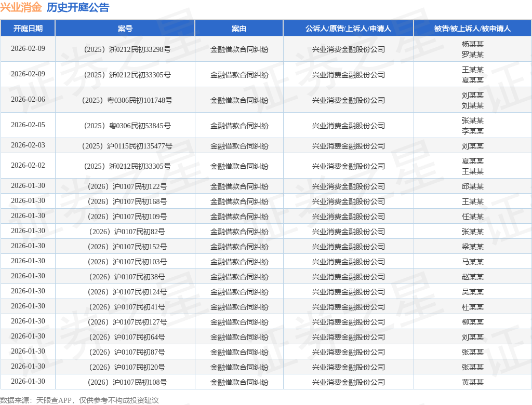
Task: Click the date 2026-02-02
Action: [x=28, y=165]
